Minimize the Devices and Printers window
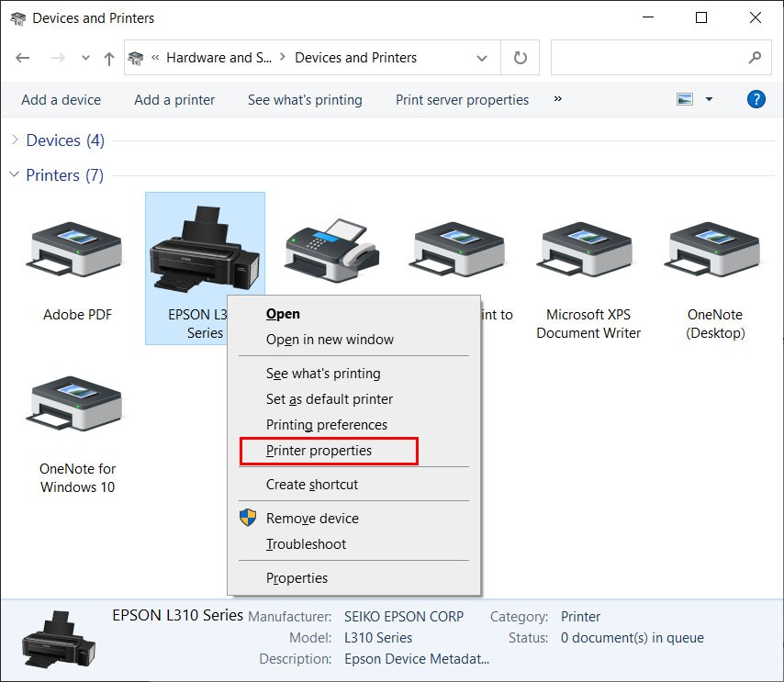The image size is (784, 682). click(648, 18)
